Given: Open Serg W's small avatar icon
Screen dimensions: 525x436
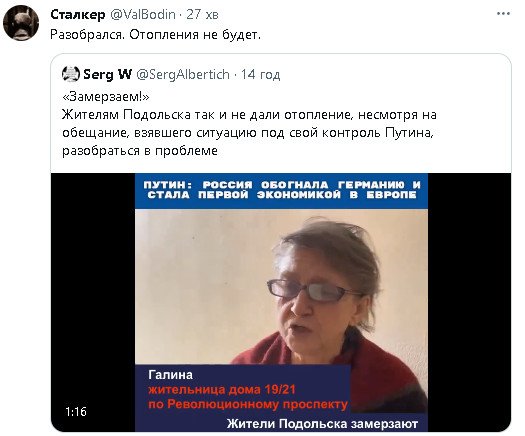Looking at the screenshot, I should point(71,74).
